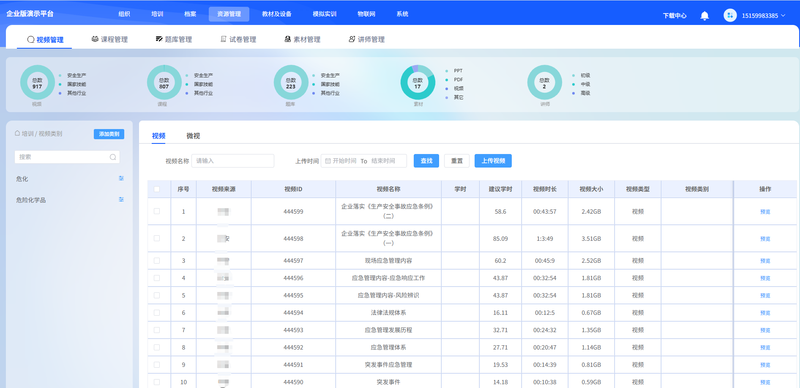Click the user avatar icon
Image resolution: width=800 pixels, height=388 pixels.
(730, 15)
